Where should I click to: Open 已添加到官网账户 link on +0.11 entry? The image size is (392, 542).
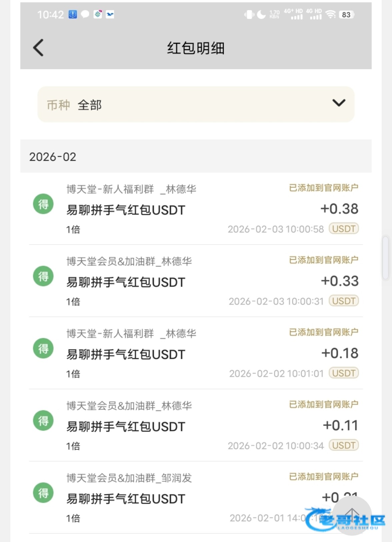[x=323, y=404]
